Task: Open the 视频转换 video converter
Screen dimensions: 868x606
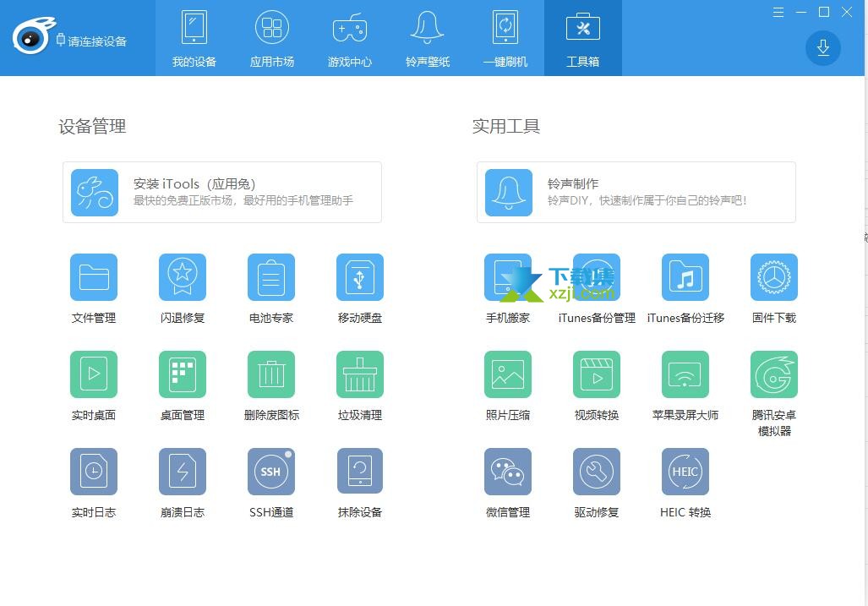Action: coord(597,374)
